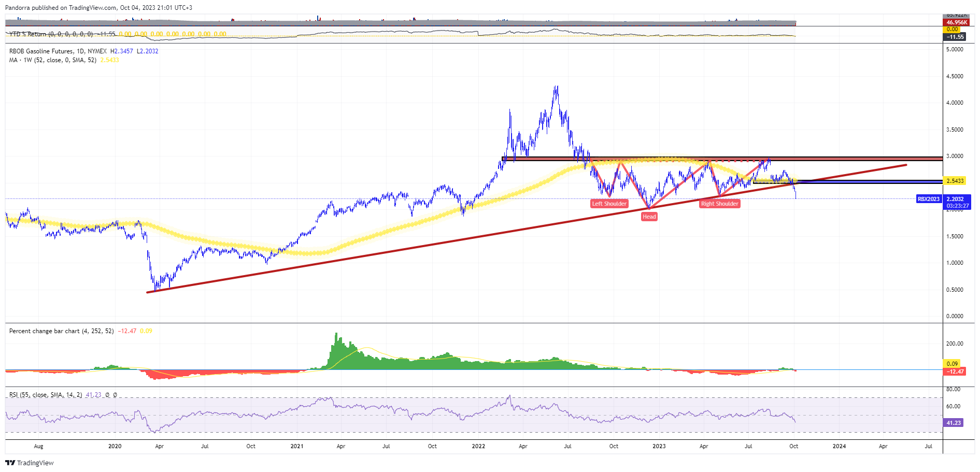
Task: Click the Percent change bar chart legend
Action: tap(61, 331)
